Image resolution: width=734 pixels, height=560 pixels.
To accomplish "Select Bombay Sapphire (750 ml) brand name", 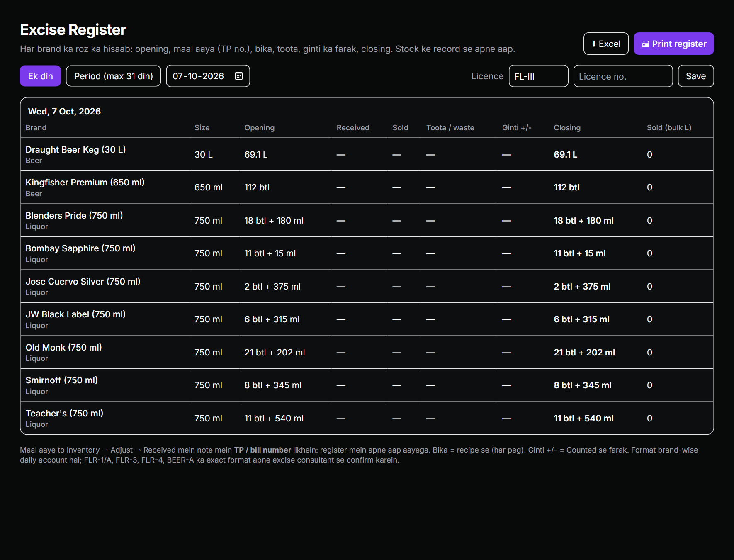I will 80,248.
